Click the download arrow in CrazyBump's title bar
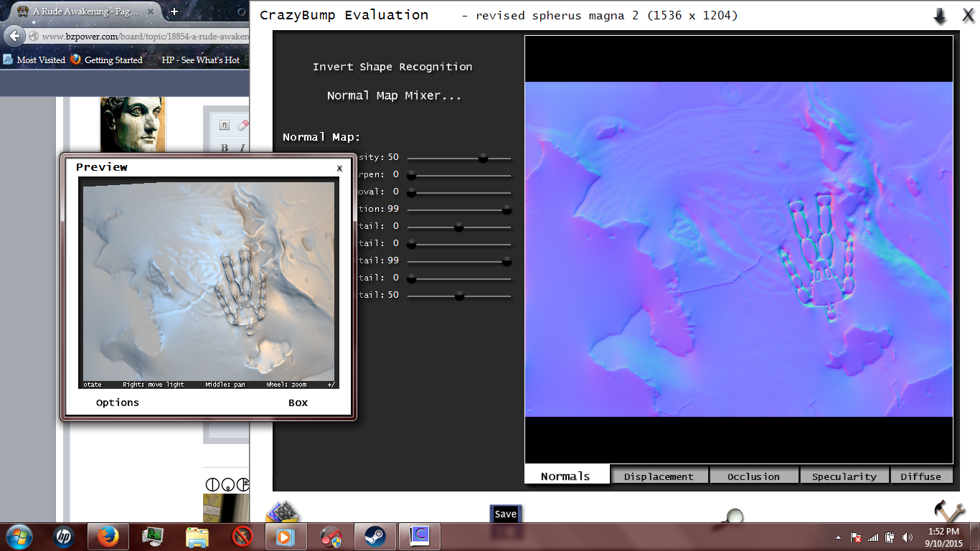The height and width of the screenshot is (551, 980). click(x=941, y=14)
